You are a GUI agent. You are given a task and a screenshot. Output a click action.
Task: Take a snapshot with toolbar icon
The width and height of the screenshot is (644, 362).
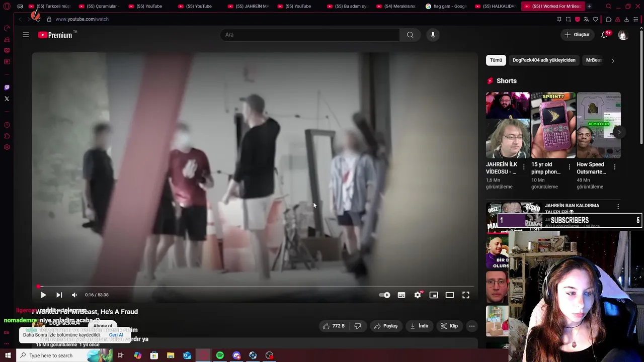[568, 19]
